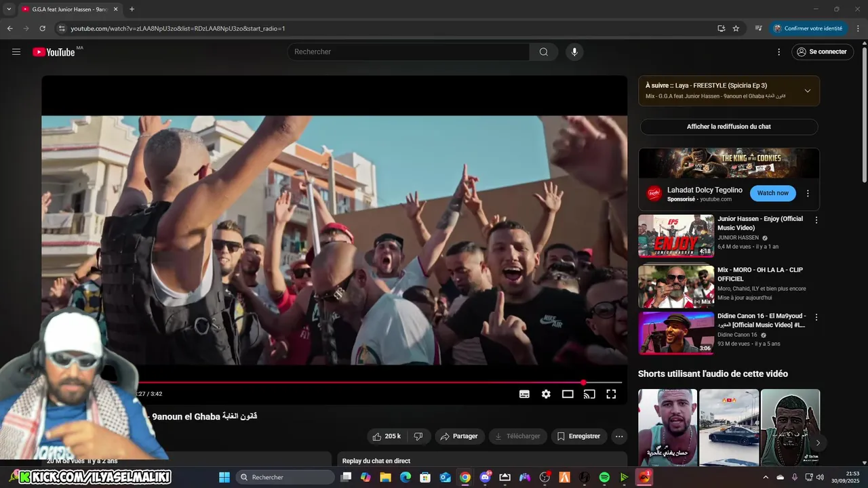This screenshot has width=868, height=488.
Task: Click the Partager share button
Action: [x=459, y=436]
